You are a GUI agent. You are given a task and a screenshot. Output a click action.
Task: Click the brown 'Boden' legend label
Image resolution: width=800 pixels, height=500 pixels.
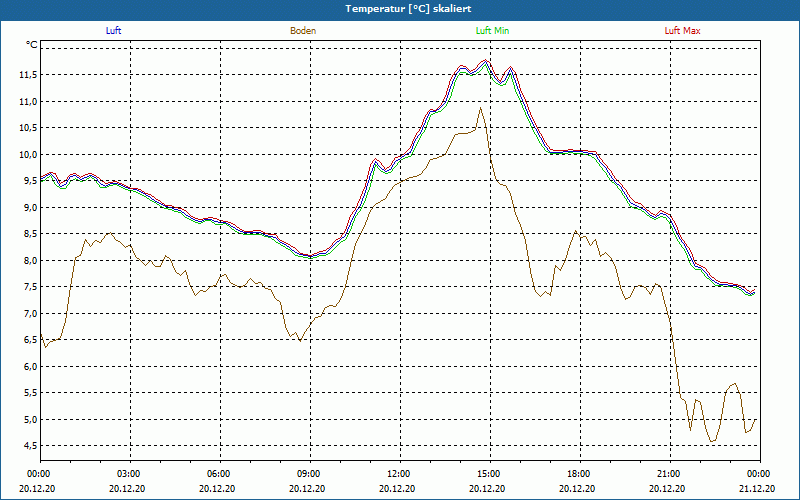[x=303, y=31]
